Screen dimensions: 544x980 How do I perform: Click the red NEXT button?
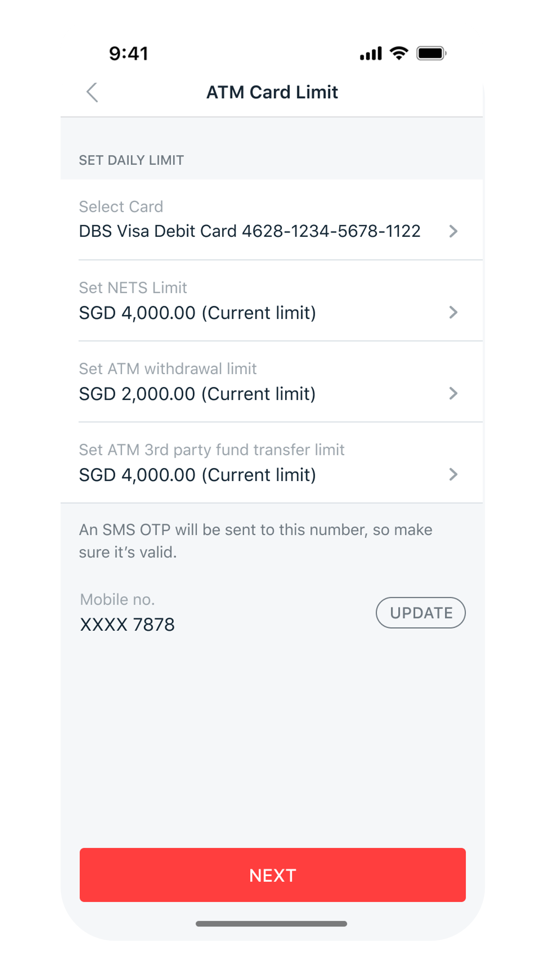coord(272,875)
